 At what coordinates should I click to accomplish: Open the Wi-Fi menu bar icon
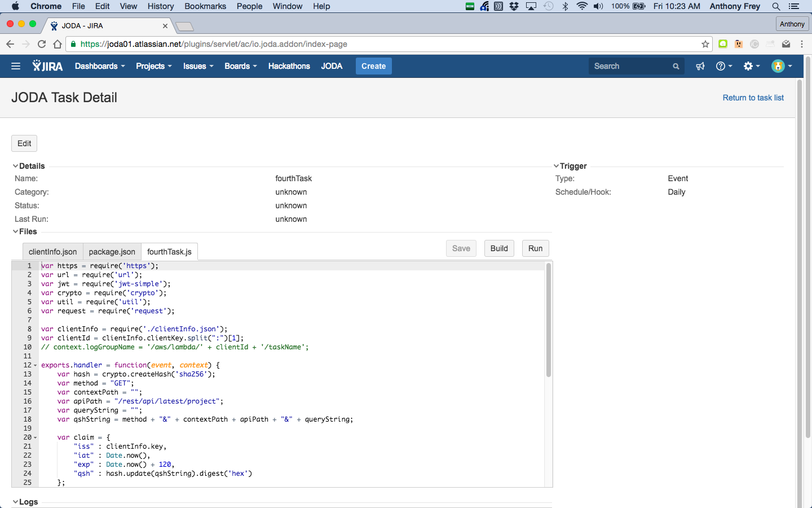pos(582,6)
